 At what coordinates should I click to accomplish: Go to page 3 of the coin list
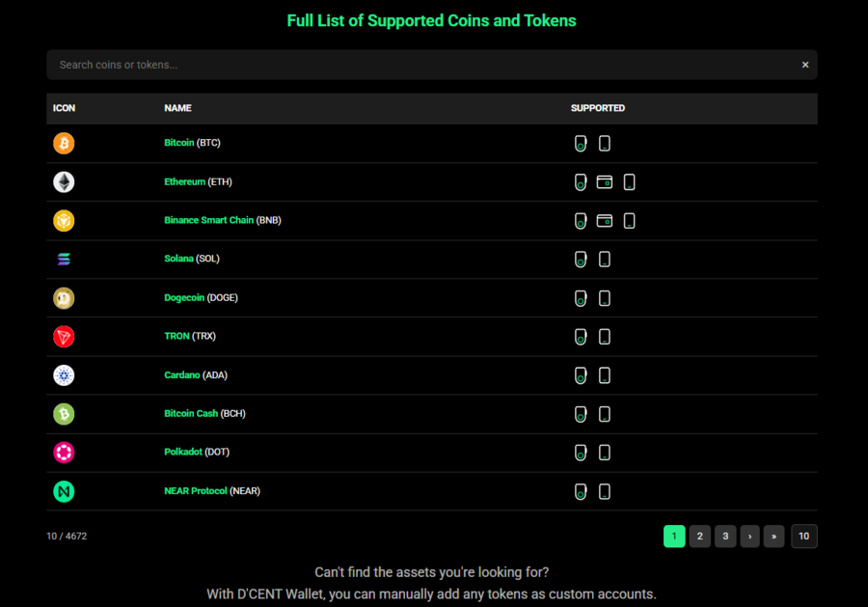(x=724, y=536)
